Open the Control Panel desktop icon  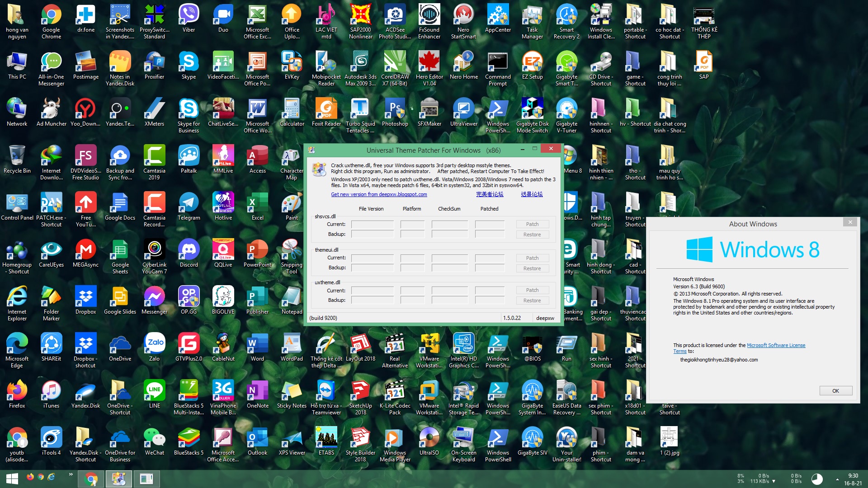point(17,206)
